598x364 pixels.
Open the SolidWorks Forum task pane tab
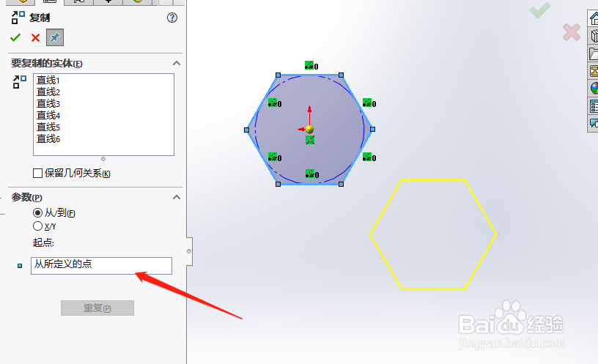[594, 123]
